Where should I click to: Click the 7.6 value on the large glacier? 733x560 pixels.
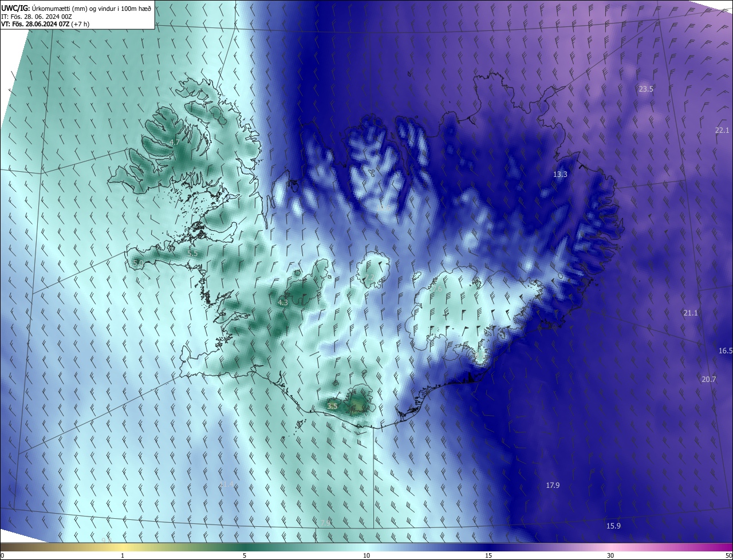pos(437,289)
